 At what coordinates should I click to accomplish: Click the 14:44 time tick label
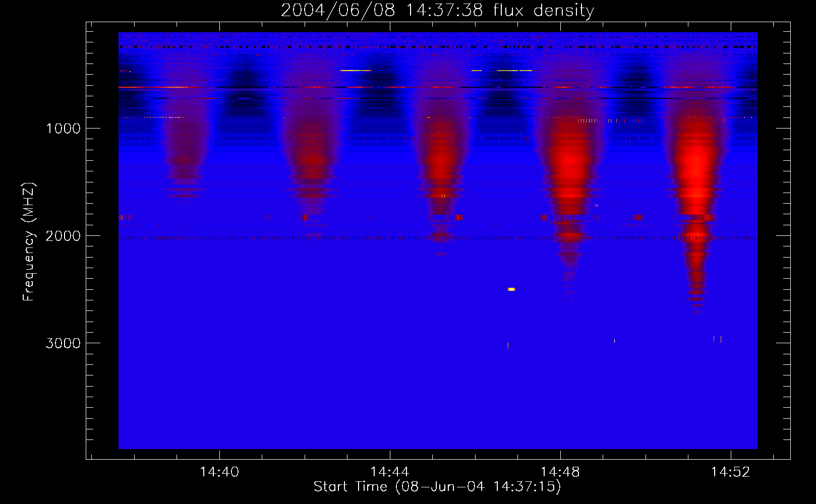point(390,472)
